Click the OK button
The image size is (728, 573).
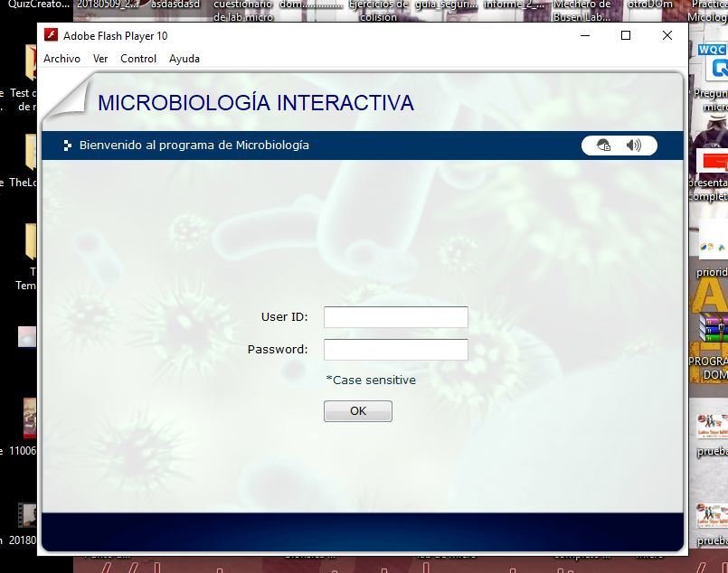358,411
